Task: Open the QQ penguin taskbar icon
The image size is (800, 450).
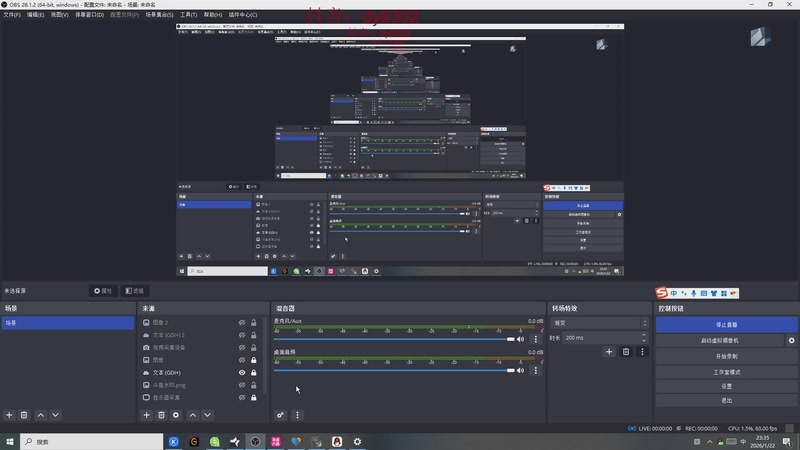Action: pyautogui.click(x=337, y=441)
